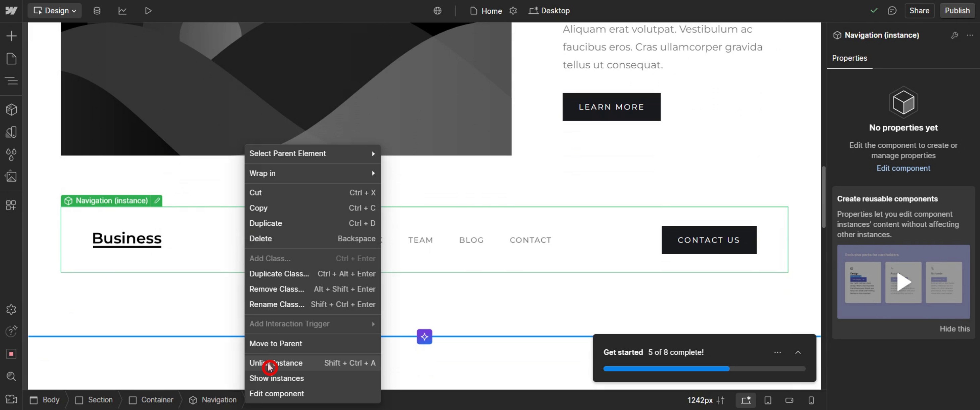The image size is (980, 410).
Task: Open the Navigator panel icon
Action: pos(11,81)
